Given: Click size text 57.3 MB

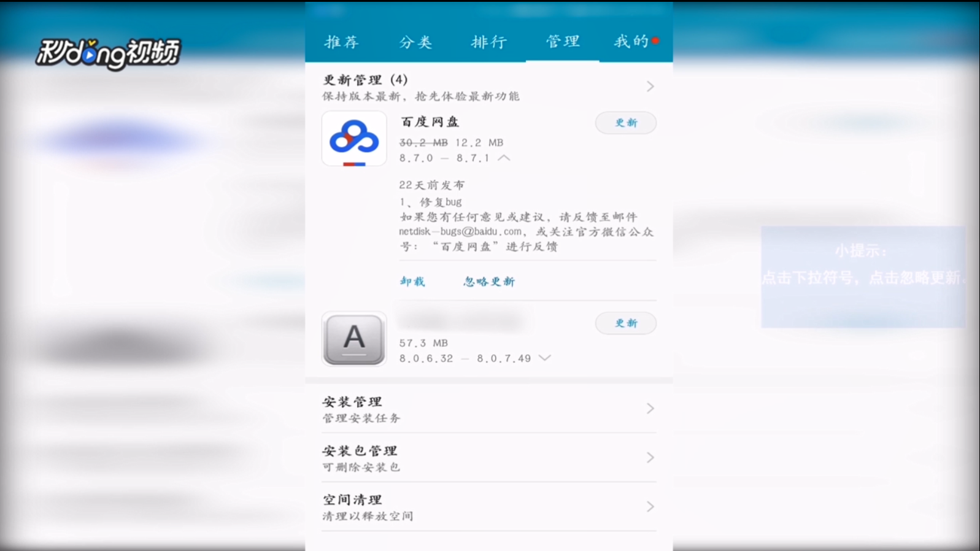Looking at the screenshot, I should (x=423, y=343).
